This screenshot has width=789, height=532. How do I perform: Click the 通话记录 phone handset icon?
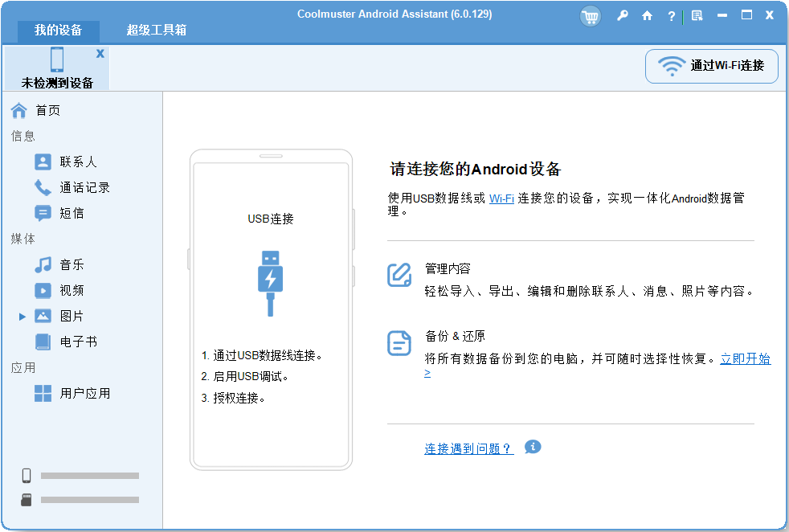pos(43,188)
